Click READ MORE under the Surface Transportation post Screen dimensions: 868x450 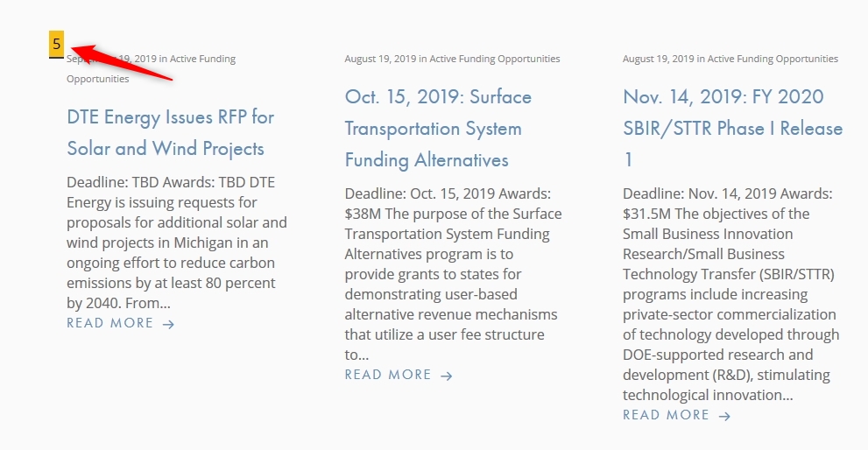coord(388,375)
